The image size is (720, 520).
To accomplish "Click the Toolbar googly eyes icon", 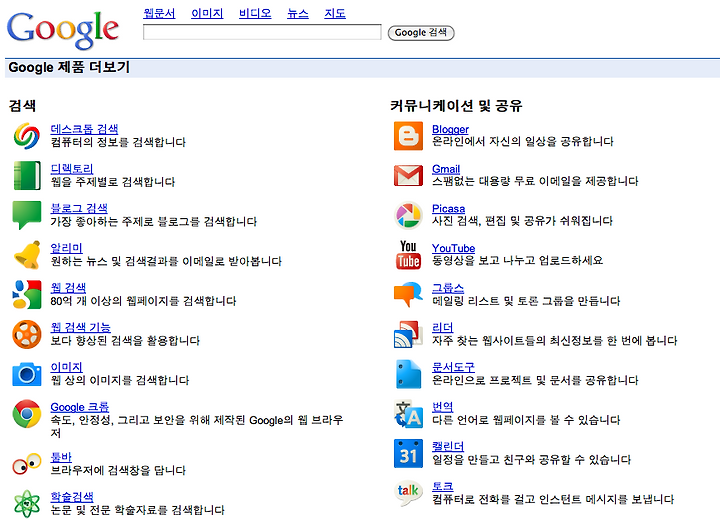I will point(27,463).
